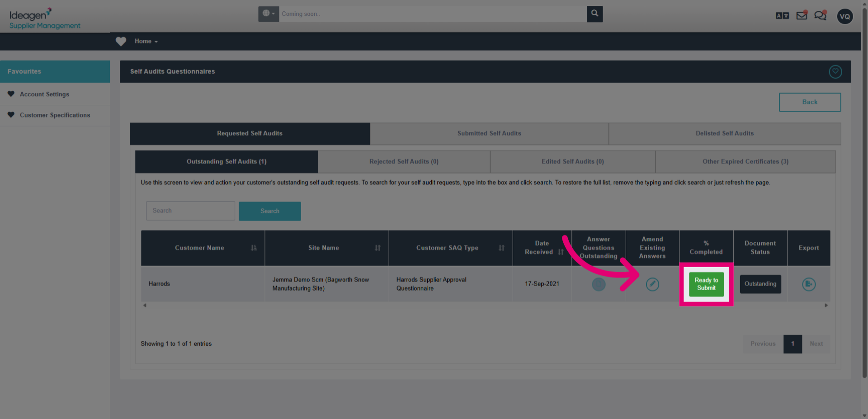
Task: Click Jemma Demo Scm site name cell
Action: pos(326,284)
